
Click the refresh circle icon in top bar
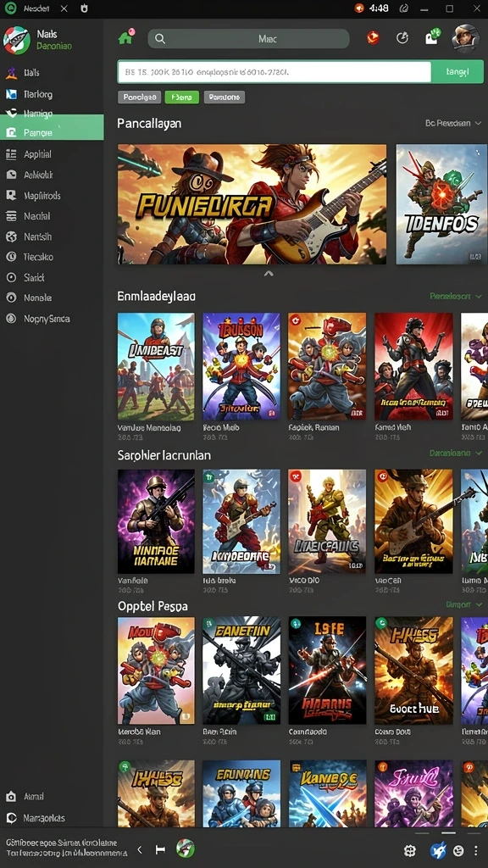pos(402,37)
